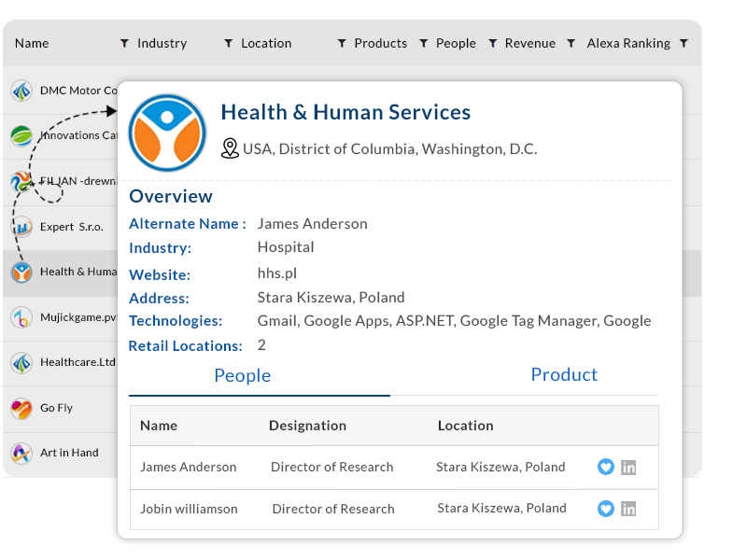The height and width of the screenshot is (560, 733).
Task: Toggle favorite heart for James Anderson
Action: (606, 467)
